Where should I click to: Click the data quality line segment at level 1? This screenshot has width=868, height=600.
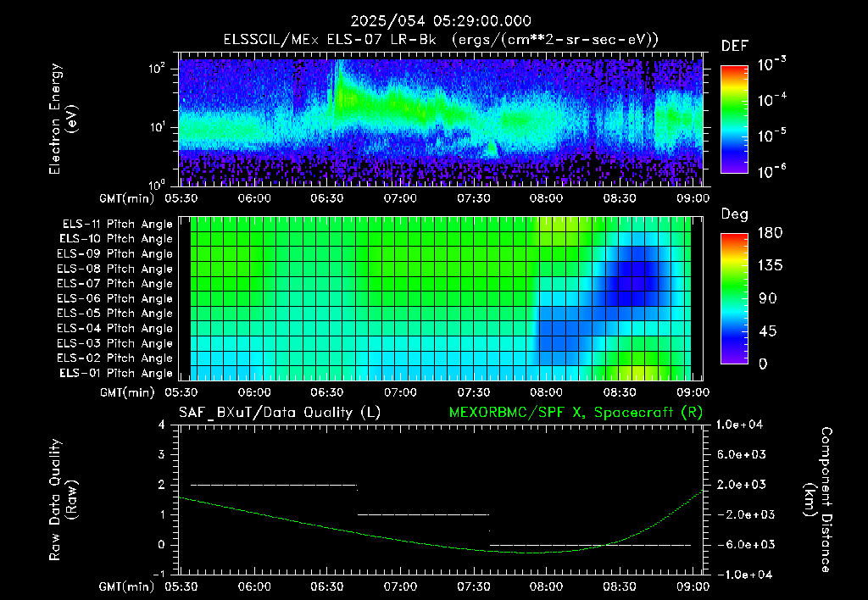click(424, 514)
